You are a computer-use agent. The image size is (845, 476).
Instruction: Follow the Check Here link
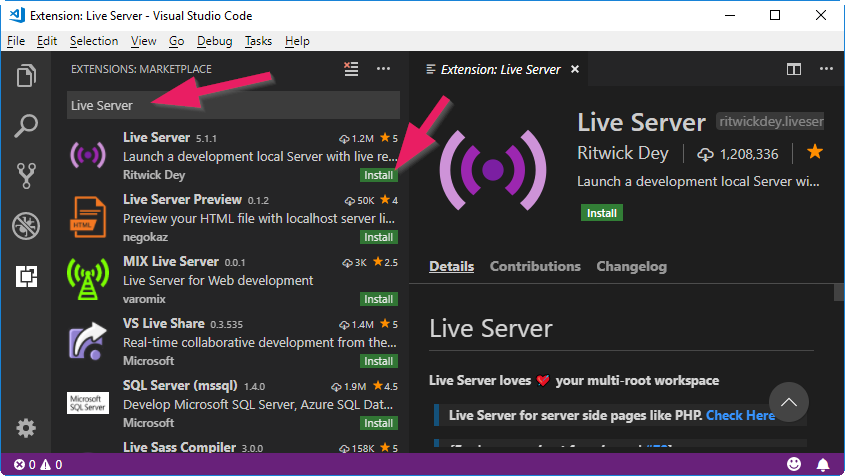click(740, 415)
